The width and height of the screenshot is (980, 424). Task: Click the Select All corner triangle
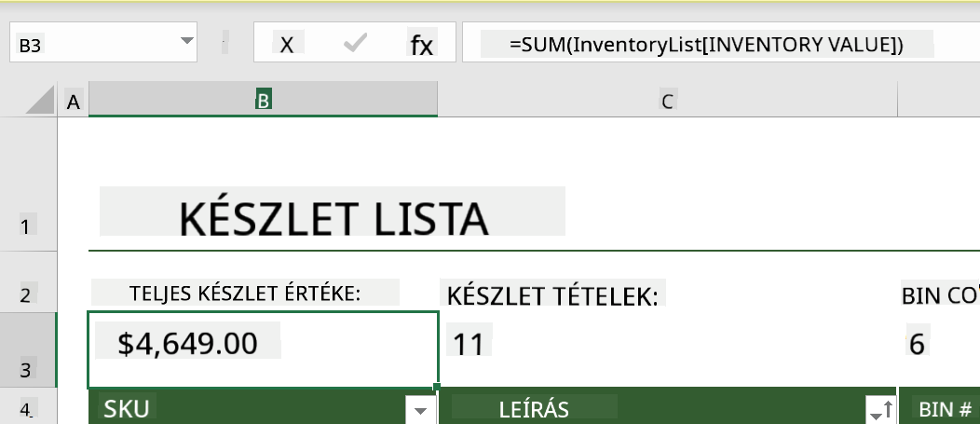[x=40, y=100]
